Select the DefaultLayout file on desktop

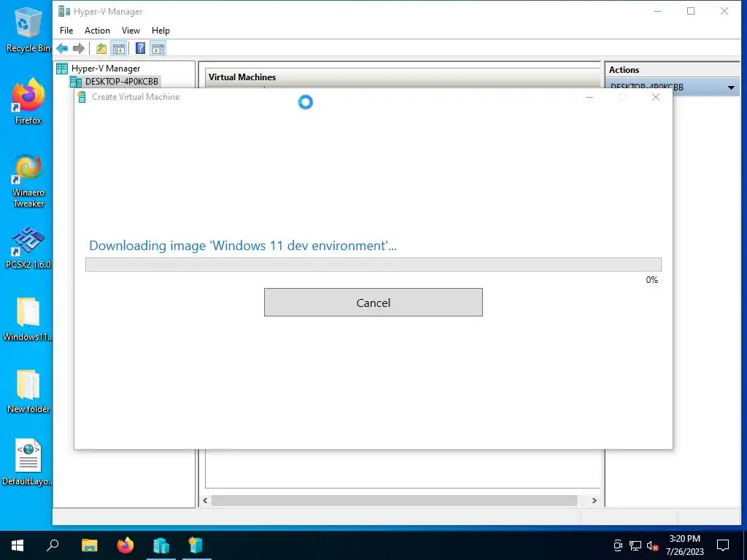coord(28,462)
